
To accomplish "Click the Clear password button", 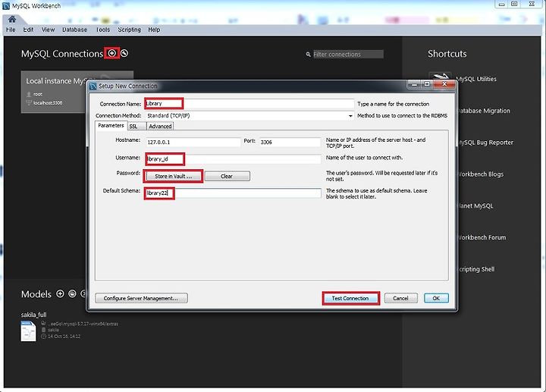I will tap(227, 176).
